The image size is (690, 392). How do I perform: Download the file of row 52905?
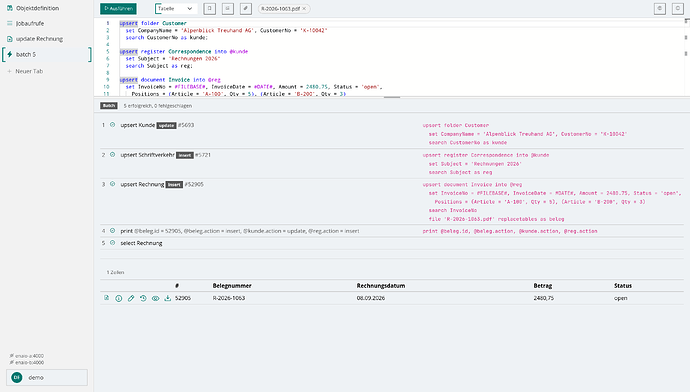pyautogui.click(x=168, y=298)
